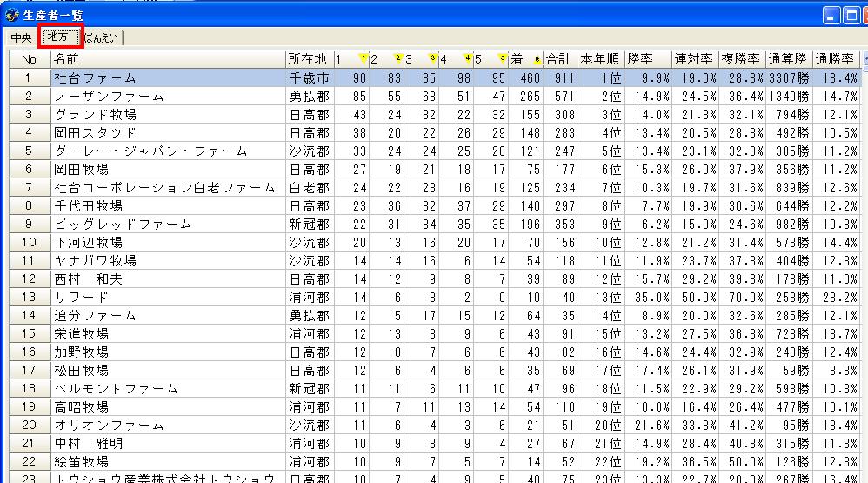Image resolution: width=868 pixels, height=483 pixels.
Task: Sort by the 本年順 column header
Action: (601, 59)
